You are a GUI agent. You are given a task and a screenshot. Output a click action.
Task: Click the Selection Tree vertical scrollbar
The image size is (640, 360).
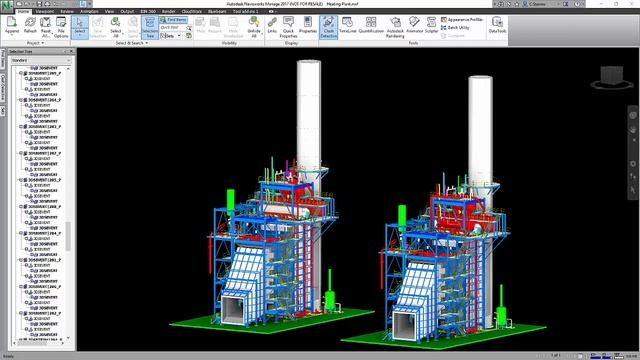point(68,237)
